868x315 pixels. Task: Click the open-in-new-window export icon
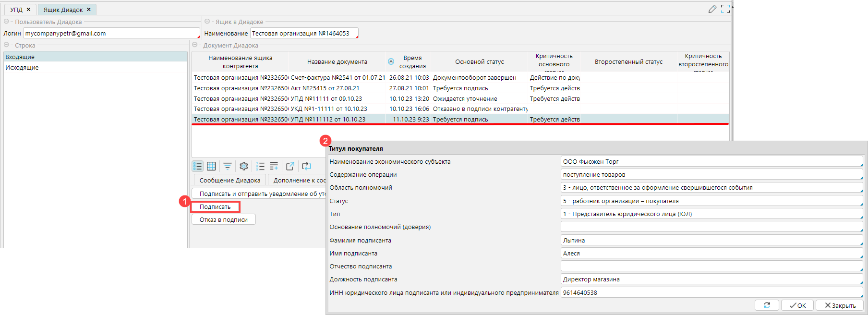tap(290, 166)
